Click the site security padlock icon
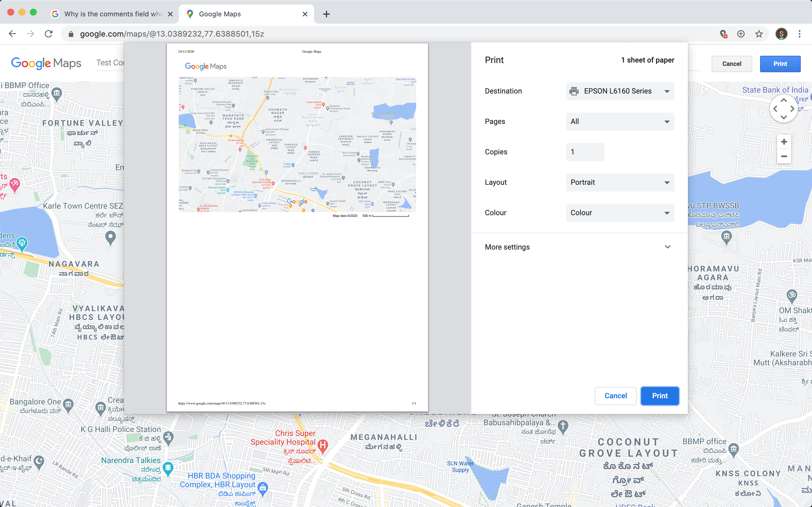 point(71,34)
